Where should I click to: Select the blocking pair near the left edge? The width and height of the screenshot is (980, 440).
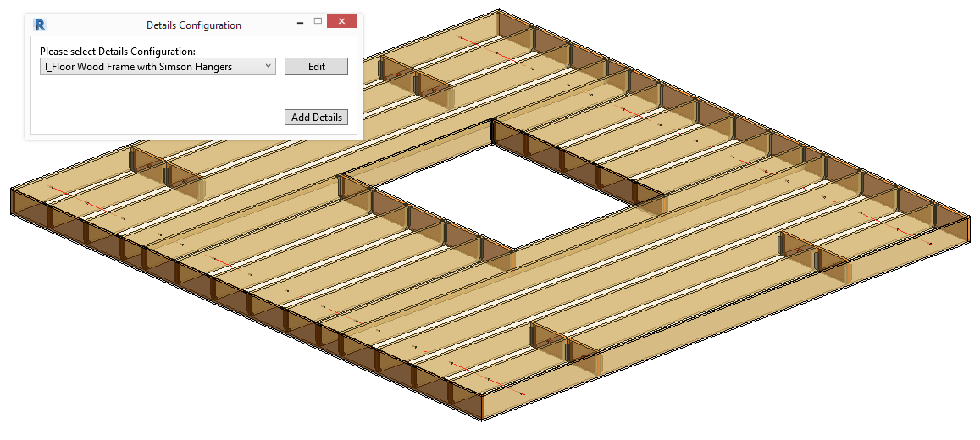click(x=166, y=168)
